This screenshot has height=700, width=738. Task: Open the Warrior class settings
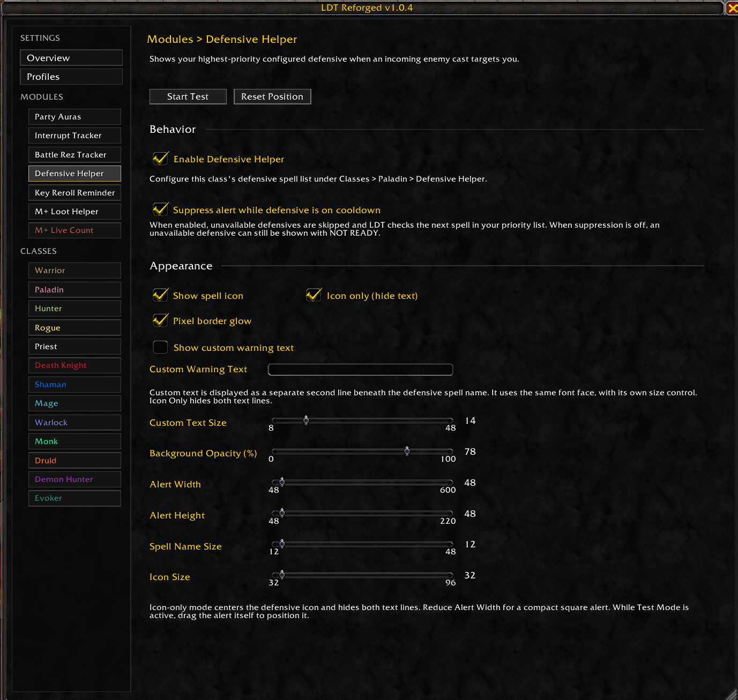[x=74, y=270]
